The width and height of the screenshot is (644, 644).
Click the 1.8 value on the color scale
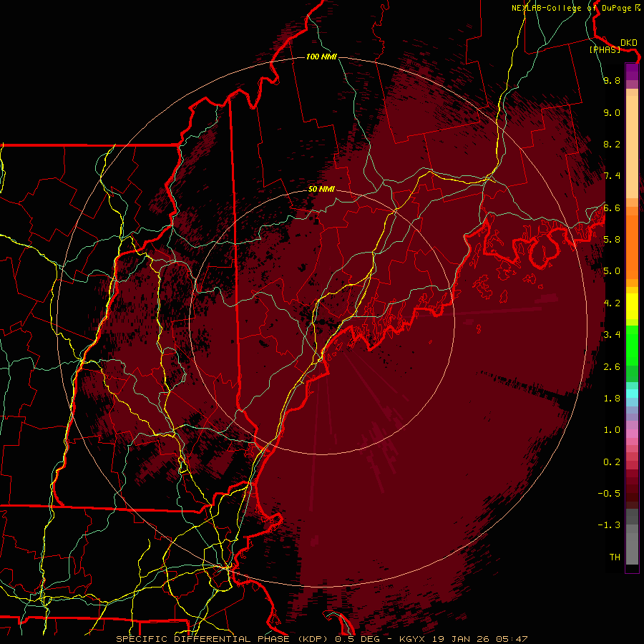pyautogui.click(x=612, y=399)
